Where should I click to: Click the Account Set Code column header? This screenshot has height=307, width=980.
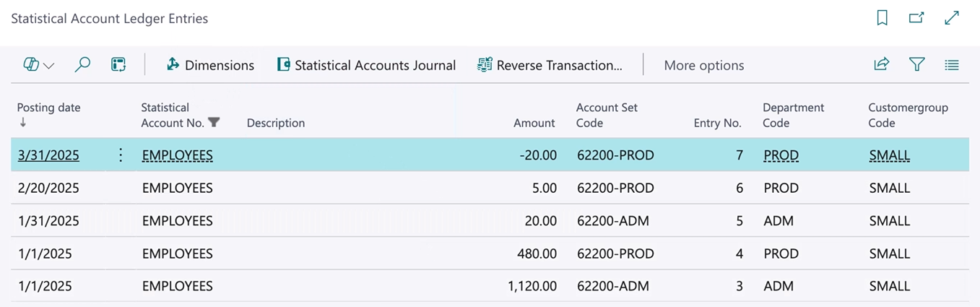coord(607,115)
